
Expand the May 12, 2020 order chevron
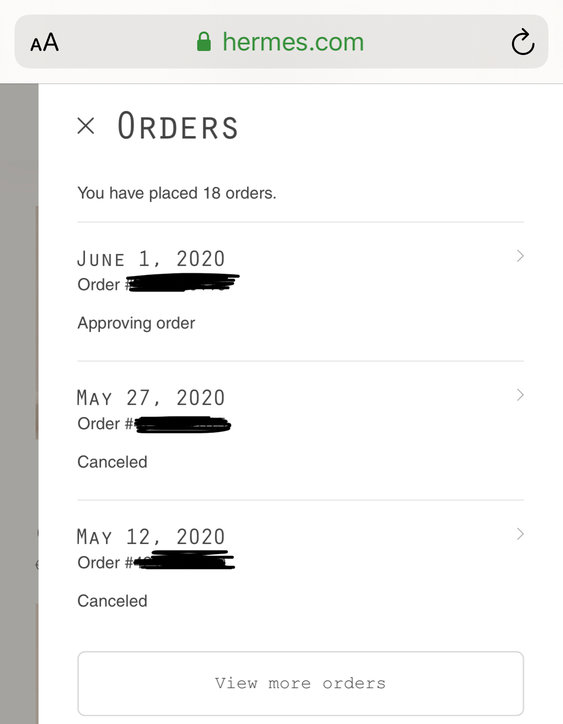pyautogui.click(x=520, y=534)
